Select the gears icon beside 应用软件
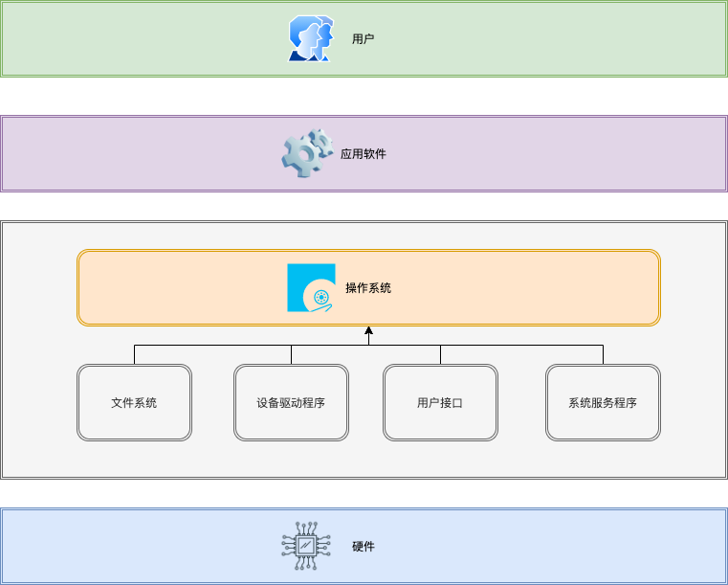 tap(307, 153)
